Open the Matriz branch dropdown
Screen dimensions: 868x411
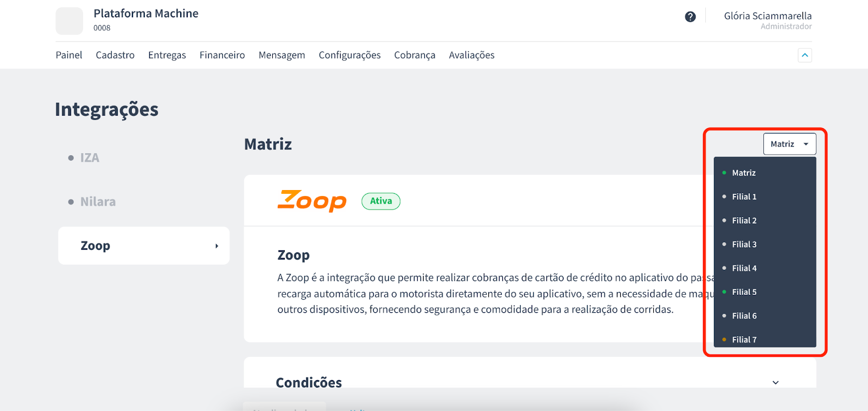pos(789,144)
